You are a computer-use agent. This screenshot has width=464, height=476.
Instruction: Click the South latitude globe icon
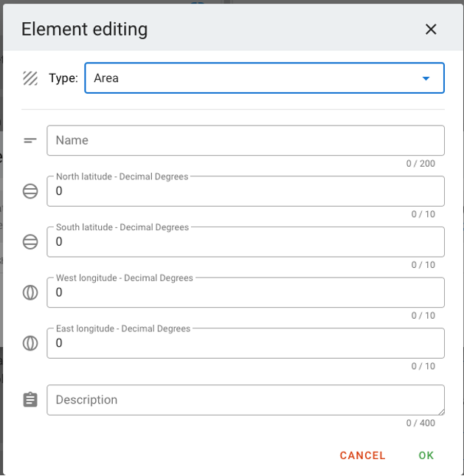(x=30, y=242)
